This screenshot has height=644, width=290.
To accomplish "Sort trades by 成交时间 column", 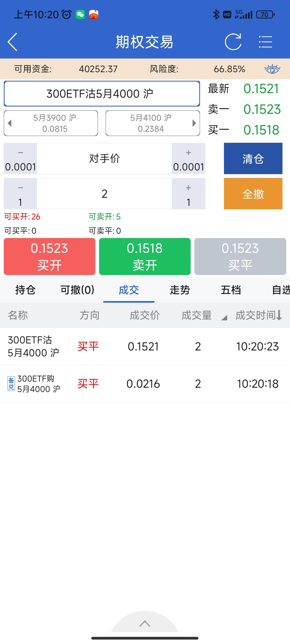I will tap(258, 315).
